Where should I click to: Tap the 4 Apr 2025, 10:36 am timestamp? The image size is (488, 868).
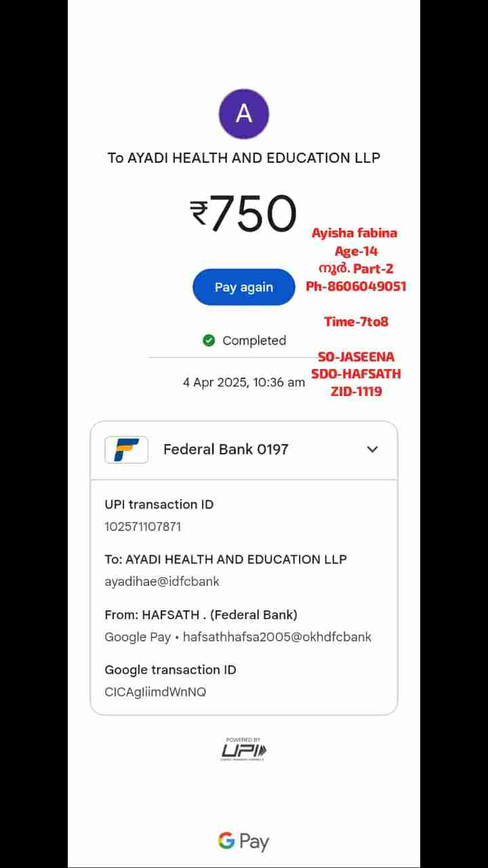[244, 382]
